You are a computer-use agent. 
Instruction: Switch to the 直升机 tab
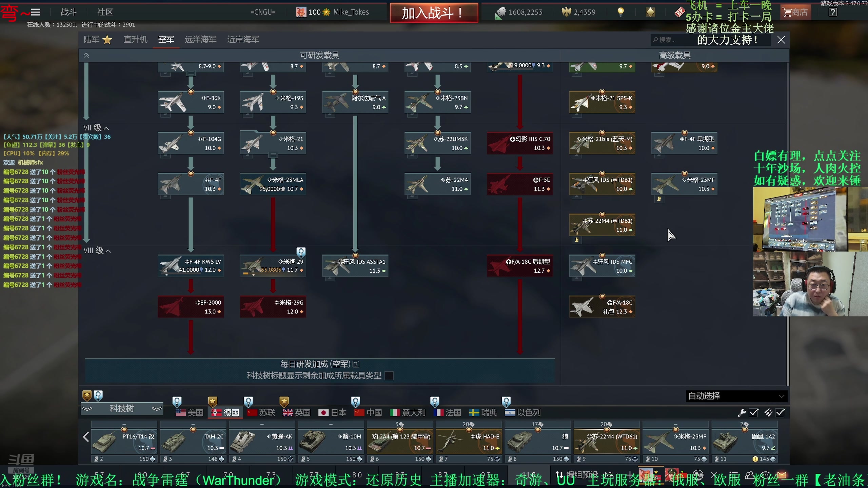(135, 39)
